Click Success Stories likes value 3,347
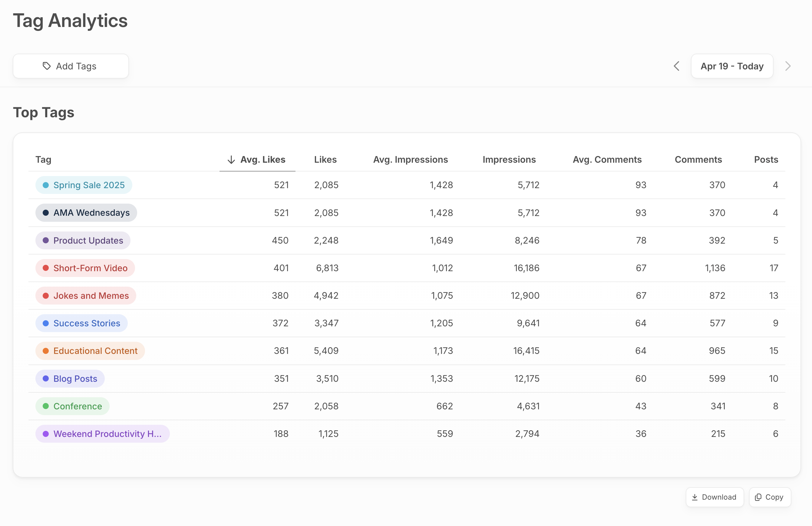812x526 pixels. [326, 323]
